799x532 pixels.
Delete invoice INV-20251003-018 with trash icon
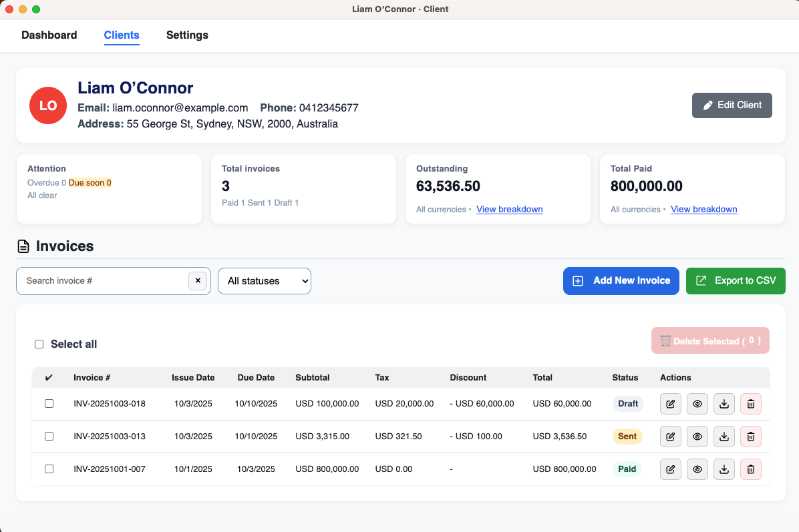point(751,404)
